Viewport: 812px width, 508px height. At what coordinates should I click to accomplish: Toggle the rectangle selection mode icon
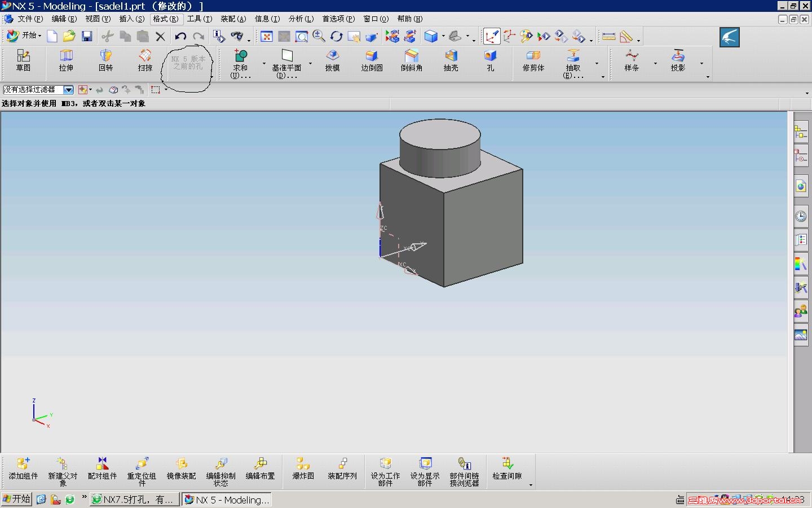pyautogui.click(x=156, y=90)
